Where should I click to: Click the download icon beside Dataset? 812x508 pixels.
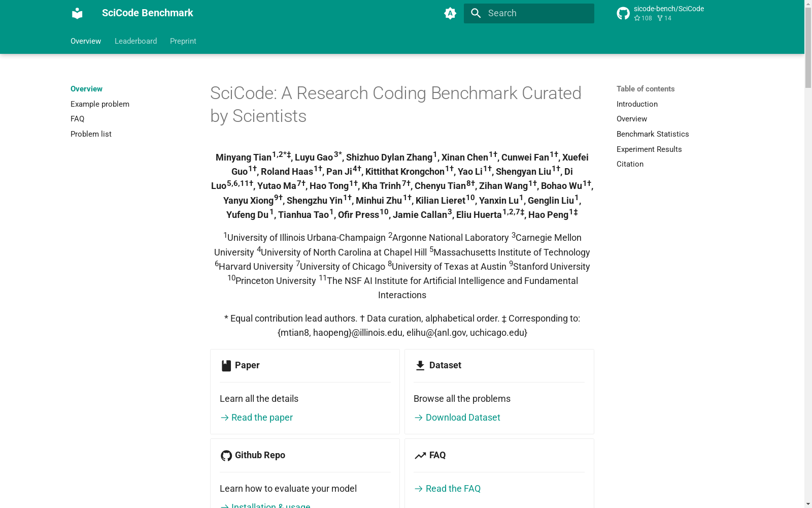(x=420, y=366)
